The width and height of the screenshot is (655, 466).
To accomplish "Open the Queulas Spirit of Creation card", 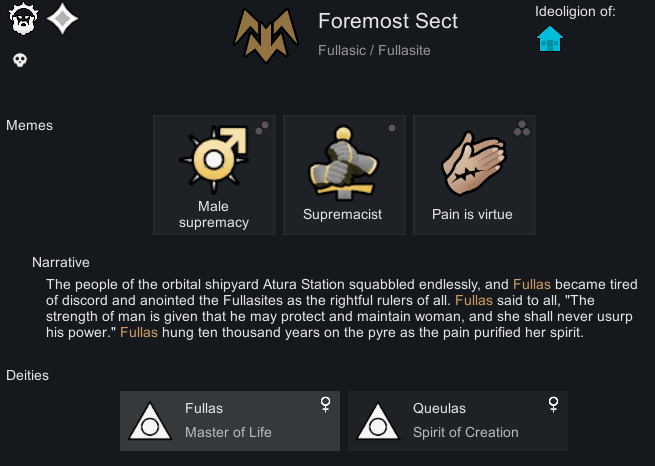I will (458, 420).
